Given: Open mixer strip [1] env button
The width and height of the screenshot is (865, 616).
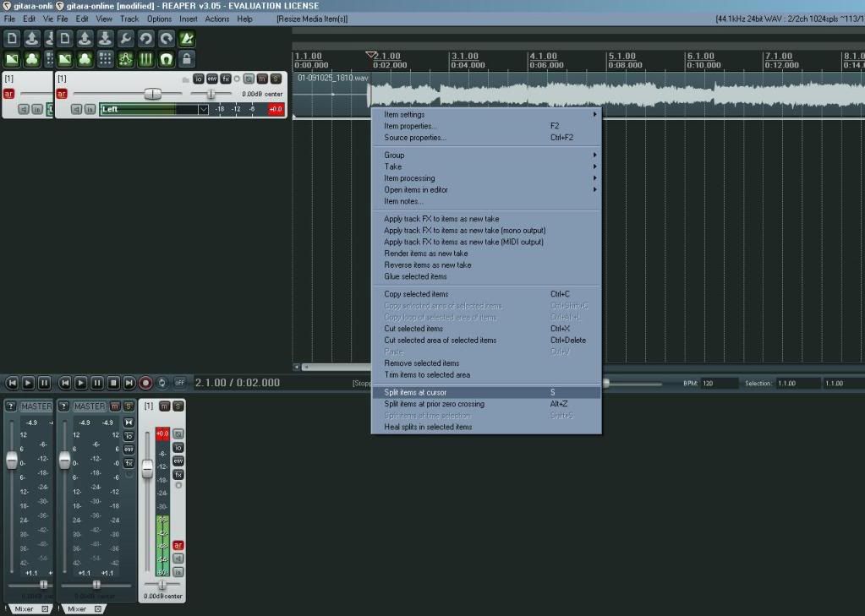Looking at the screenshot, I should pos(178,461).
